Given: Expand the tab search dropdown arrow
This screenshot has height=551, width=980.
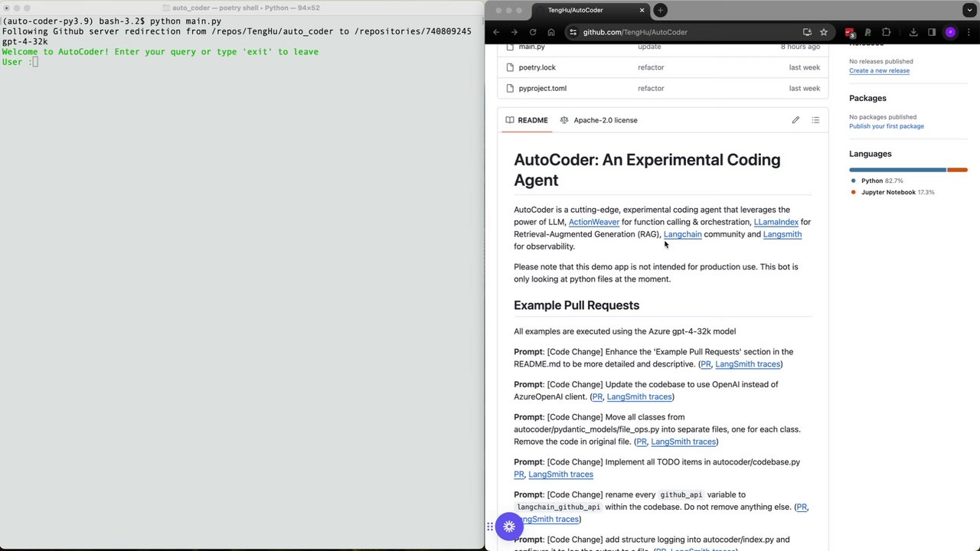Looking at the screenshot, I should [970, 10].
